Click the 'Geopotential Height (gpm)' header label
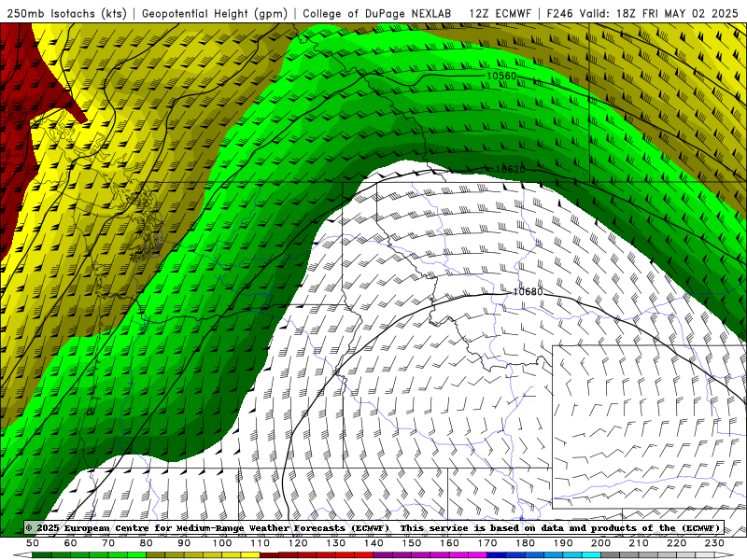This screenshot has height=560, width=747. coord(215,13)
